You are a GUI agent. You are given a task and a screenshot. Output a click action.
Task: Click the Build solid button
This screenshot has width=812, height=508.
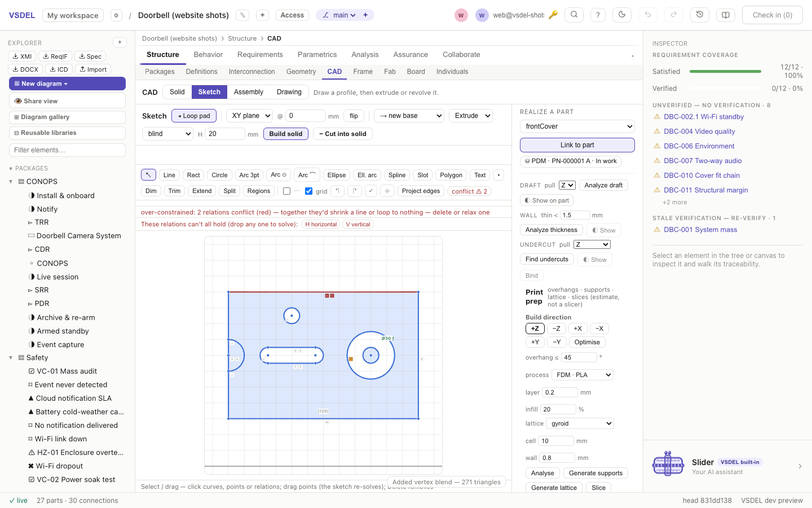tap(286, 134)
